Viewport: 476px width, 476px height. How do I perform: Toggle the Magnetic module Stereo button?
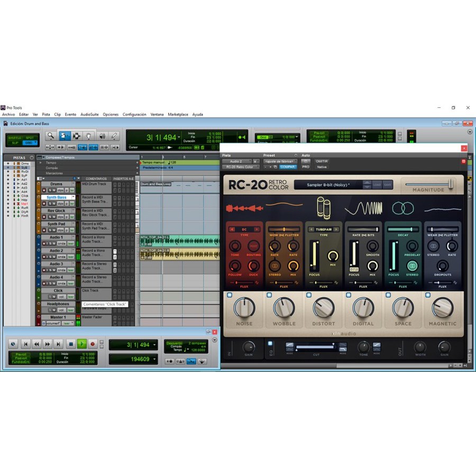coord(433,246)
